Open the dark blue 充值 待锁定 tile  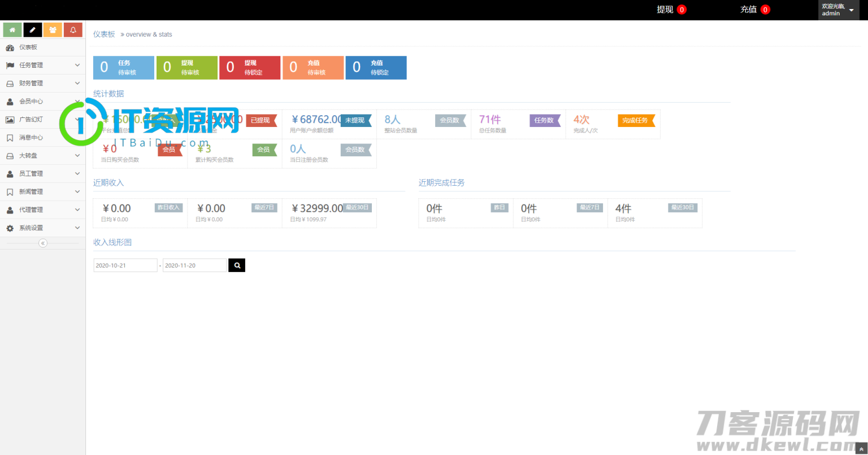(x=376, y=68)
